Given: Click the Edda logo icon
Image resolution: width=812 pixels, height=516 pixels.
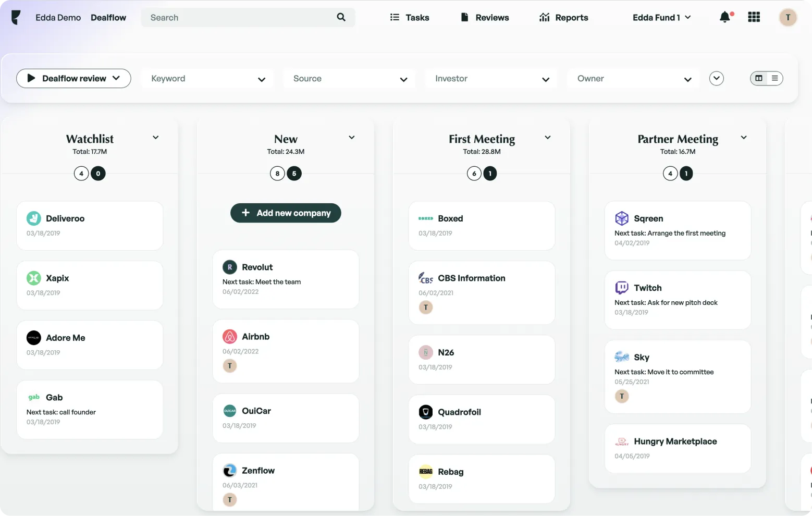Looking at the screenshot, I should click(x=16, y=17).
